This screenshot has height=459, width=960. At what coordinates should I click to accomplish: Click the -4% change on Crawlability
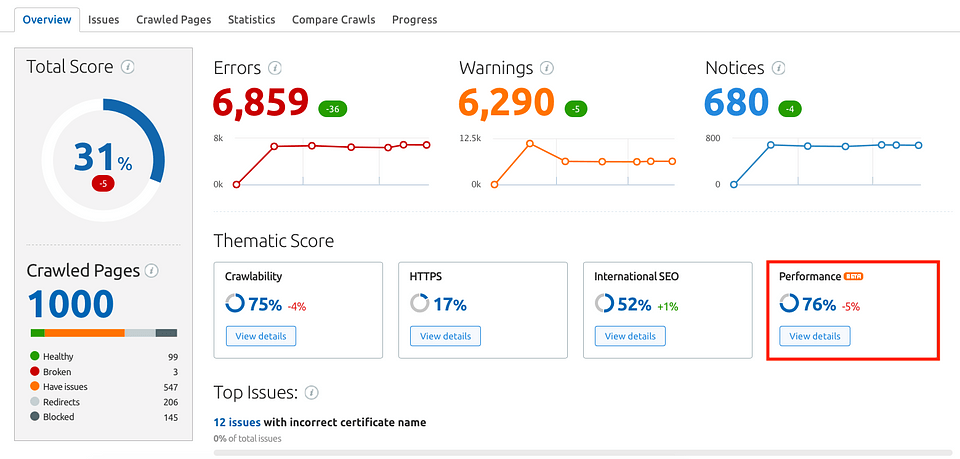(297, 307)
